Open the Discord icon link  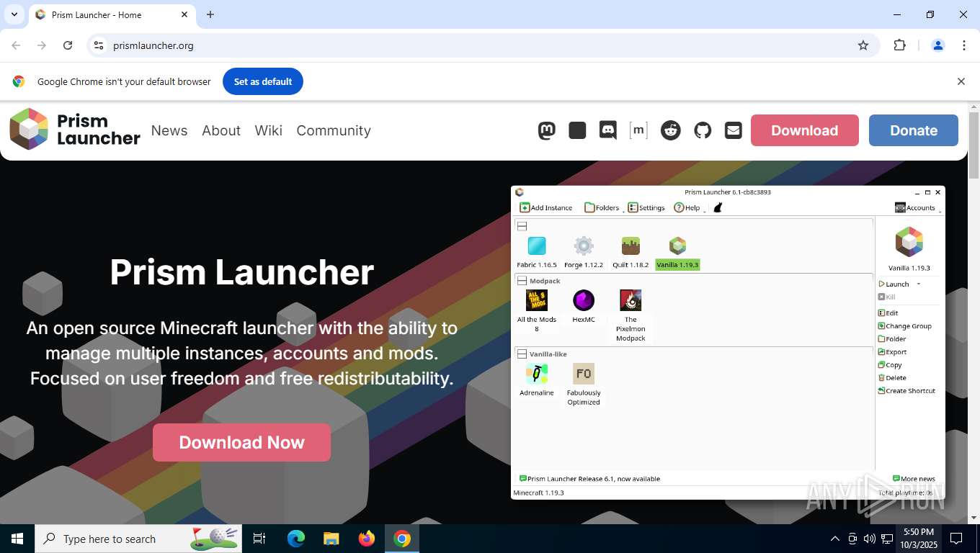tap(608, 130)
